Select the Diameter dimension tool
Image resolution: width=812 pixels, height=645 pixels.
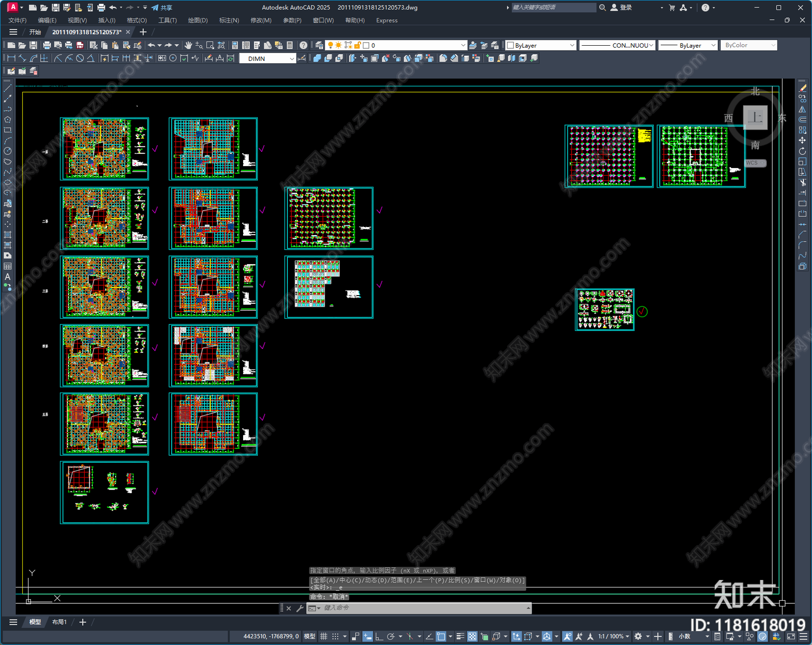click(80, 58)
